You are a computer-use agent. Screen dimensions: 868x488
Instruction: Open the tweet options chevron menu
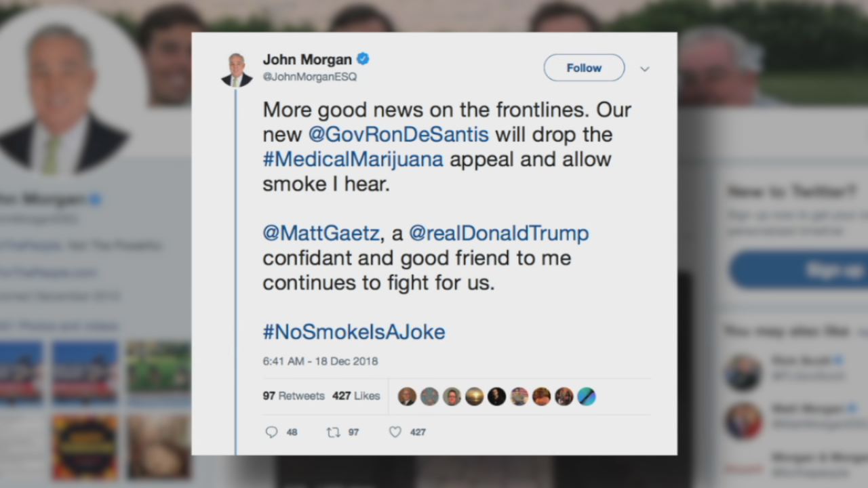pyautogui.click(x=645, y=69)
